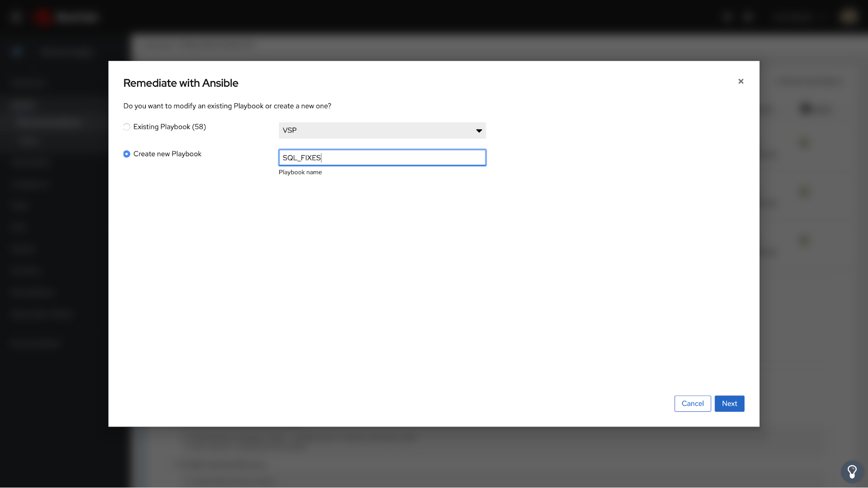Open the blurred hamburger menu icon
Screen dimensions: 868x488
click(16, 17)
